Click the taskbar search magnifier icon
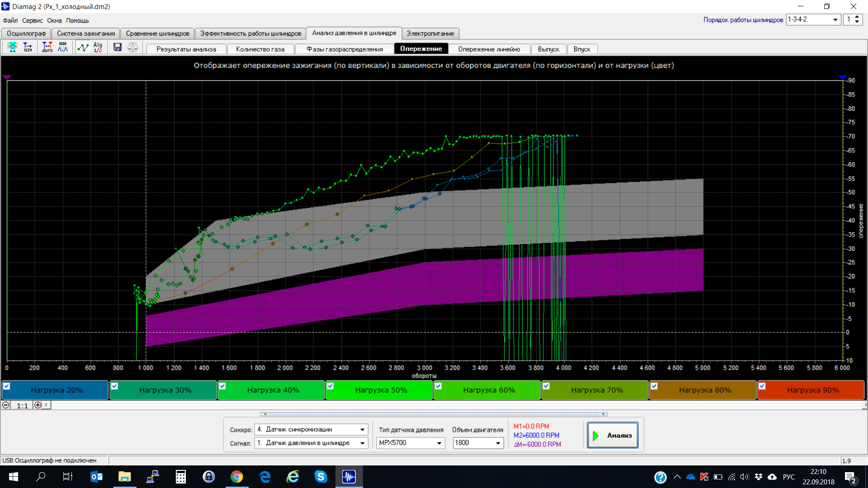 [x=41, y=477]
